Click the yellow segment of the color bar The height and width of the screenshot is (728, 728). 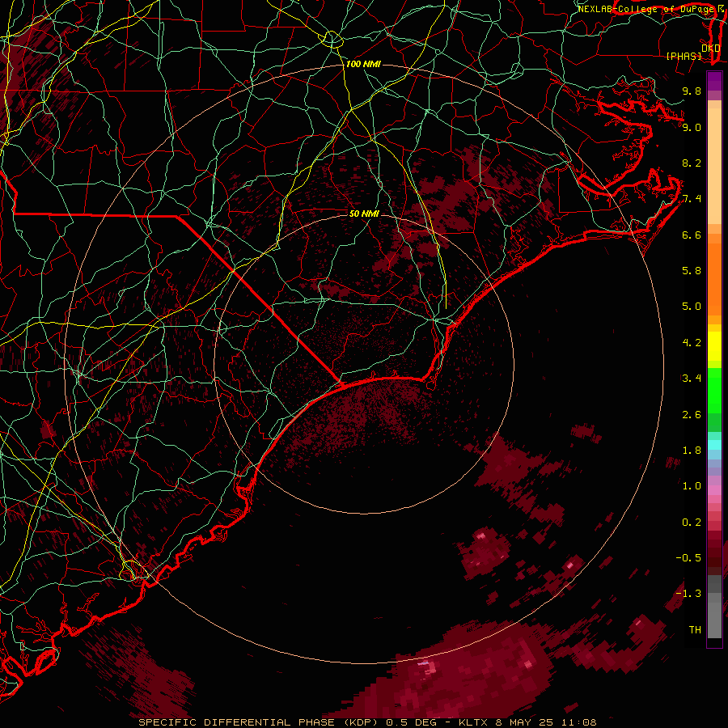tap(714, 346)
